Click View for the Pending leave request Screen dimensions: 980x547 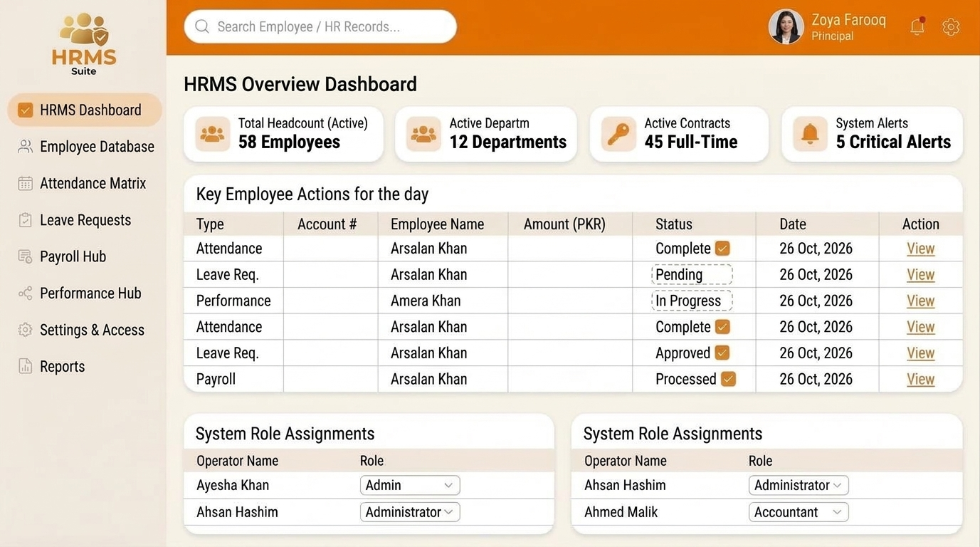click(x=920, y=275)
